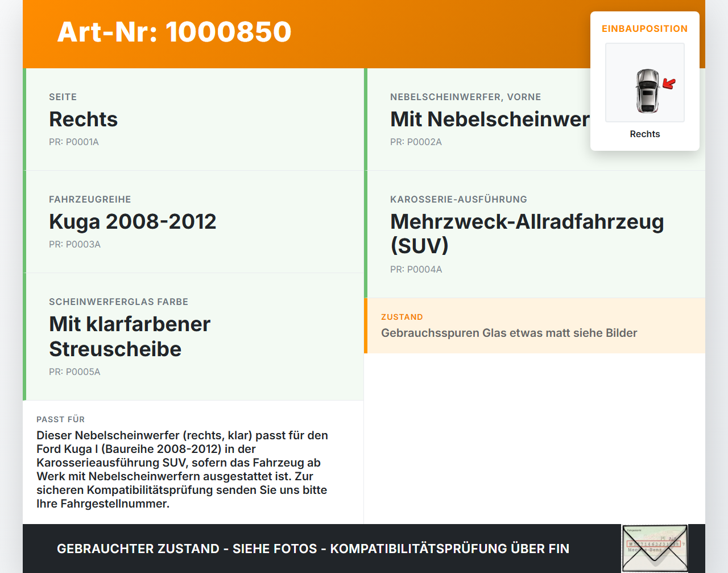
Task: Click the EINBAUPOSITION panel header
Action: tap(644, 28)
